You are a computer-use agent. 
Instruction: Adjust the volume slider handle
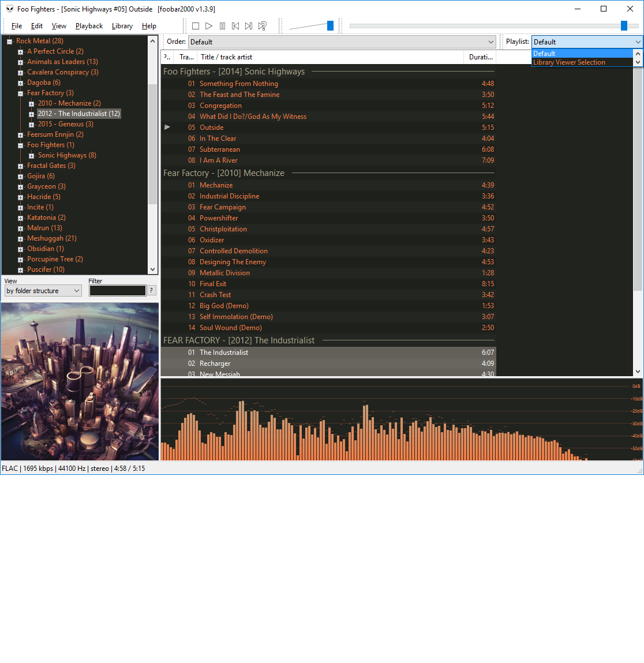coord(330,26)
